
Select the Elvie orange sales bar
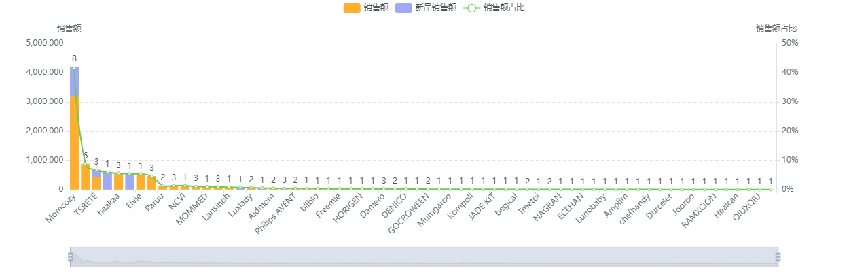(x=141, y=182)
